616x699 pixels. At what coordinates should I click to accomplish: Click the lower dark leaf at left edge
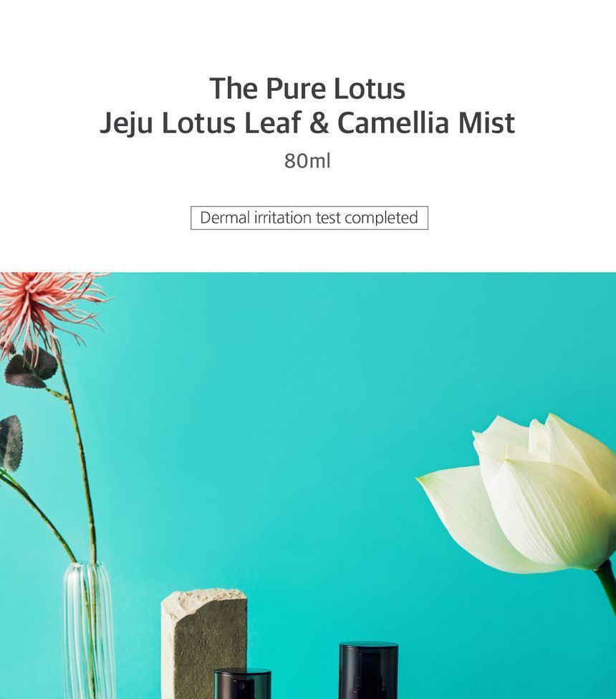tap(11, 443)
